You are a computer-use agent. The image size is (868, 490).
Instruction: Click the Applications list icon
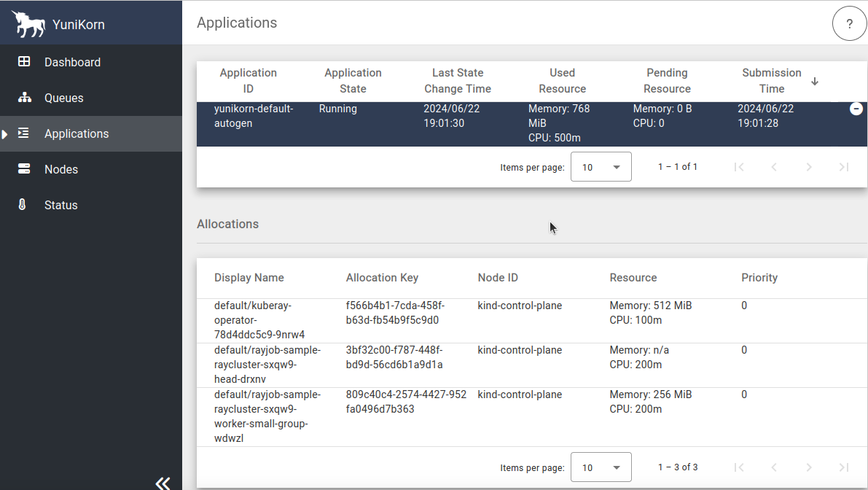[x=24, y=133]
